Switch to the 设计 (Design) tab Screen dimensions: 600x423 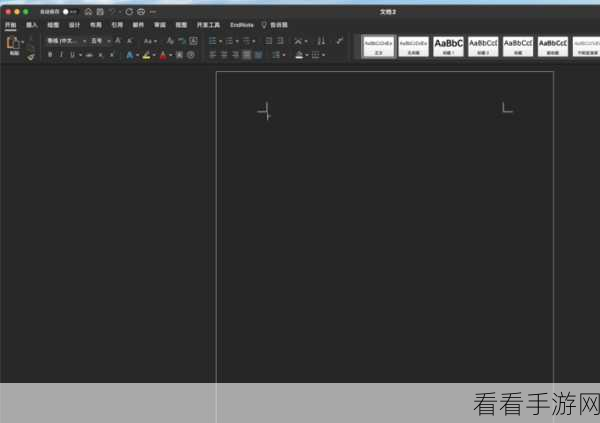click(74, 25)
